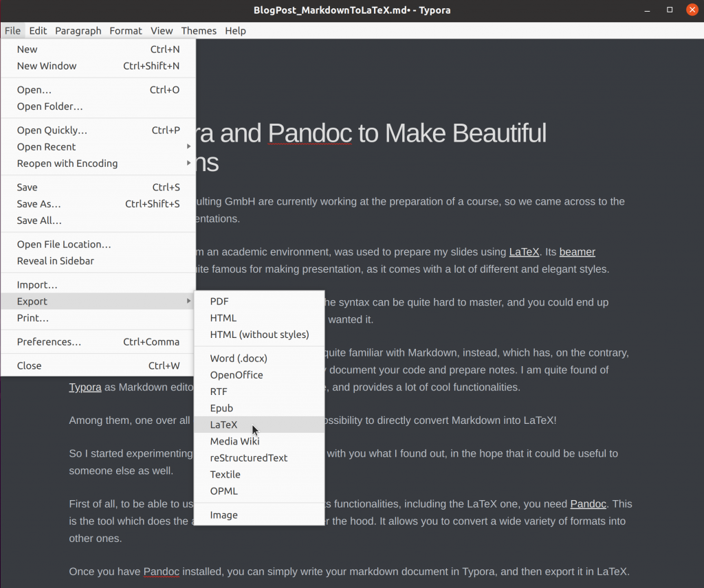Open the Format menu
This screenshot has height=588, width=704.
[126, 30]
